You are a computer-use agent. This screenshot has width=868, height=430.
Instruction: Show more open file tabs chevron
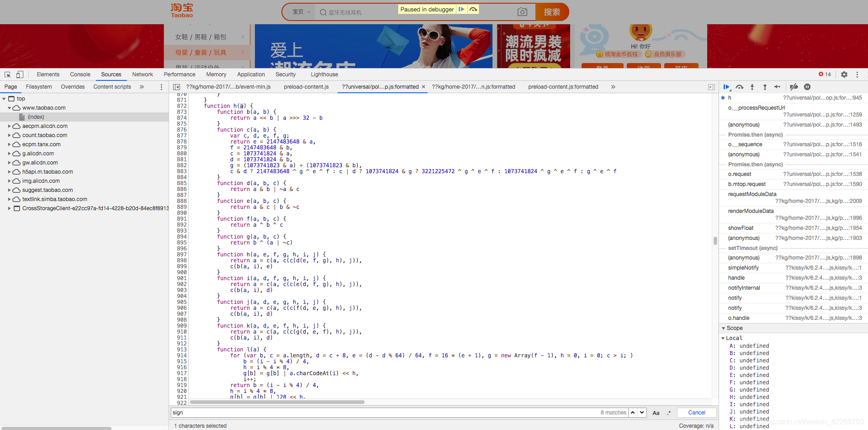(613, 87)
